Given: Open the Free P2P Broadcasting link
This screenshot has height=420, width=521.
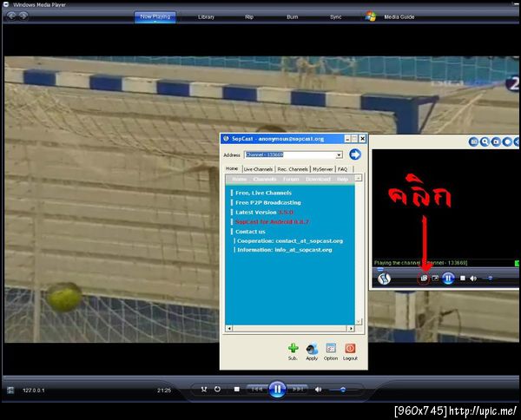Looking at the screenshot, I should tap(267, 202).
